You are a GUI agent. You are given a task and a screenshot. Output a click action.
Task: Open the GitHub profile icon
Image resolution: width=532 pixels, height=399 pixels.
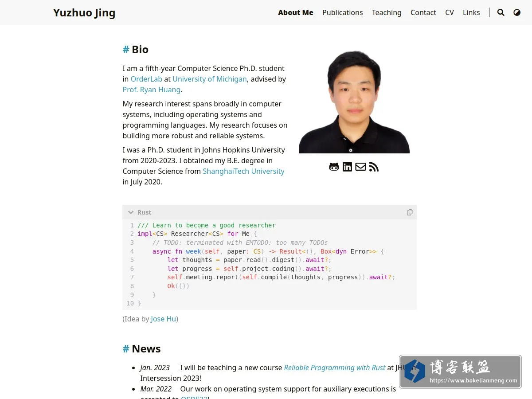(x=334, y=167)
